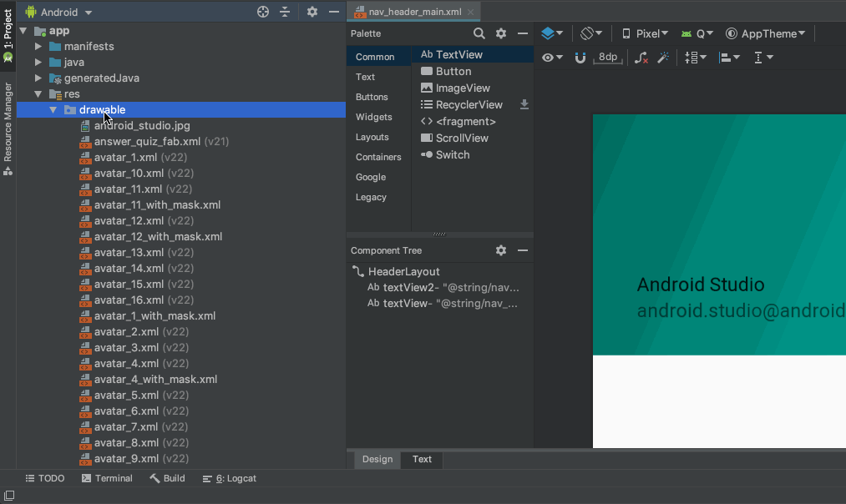Switch to the Text tab
846x504 pixels.
tap(422, 459)
